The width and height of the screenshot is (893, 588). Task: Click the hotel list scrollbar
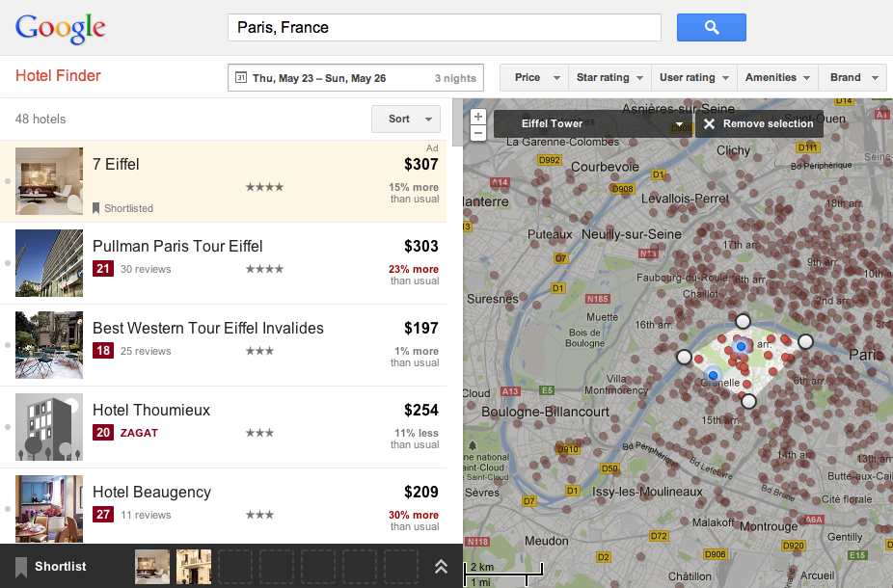(457, 121)
